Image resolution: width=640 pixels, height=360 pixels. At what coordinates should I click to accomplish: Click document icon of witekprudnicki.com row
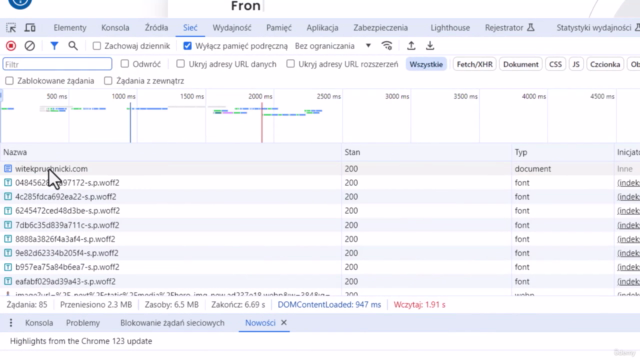[x=8, y=169]
